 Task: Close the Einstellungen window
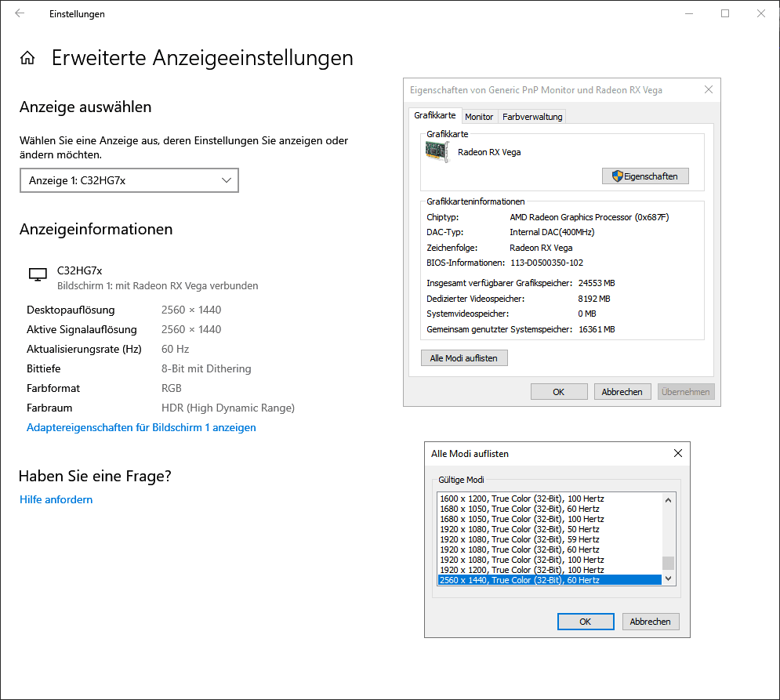760,13
